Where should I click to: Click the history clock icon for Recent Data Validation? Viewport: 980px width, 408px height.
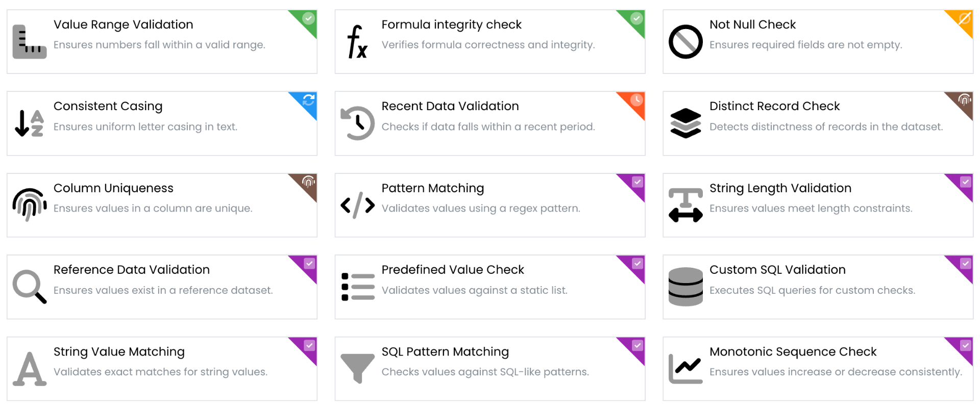[357, 123]
